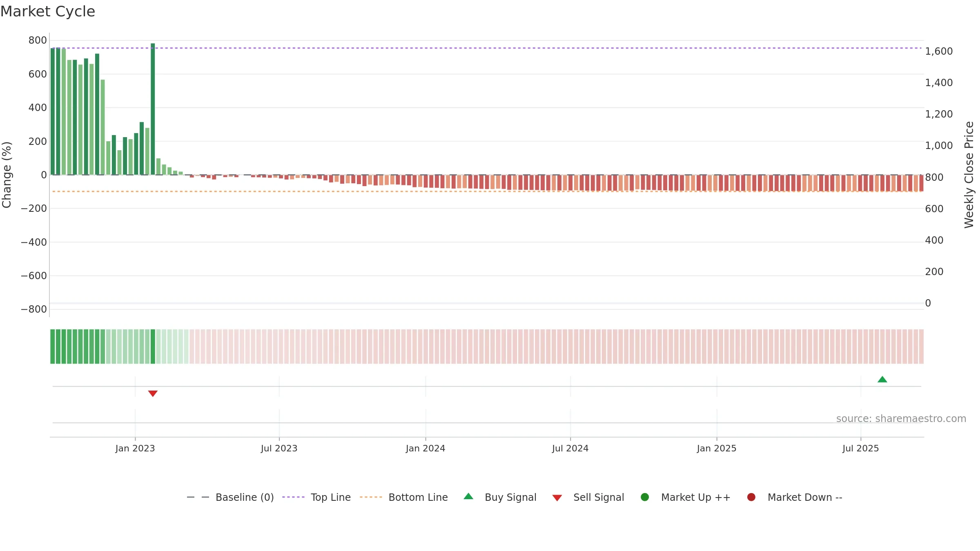Click the −400 label on the left axis
The image size is (980, 551).
(x=34, y=242)
